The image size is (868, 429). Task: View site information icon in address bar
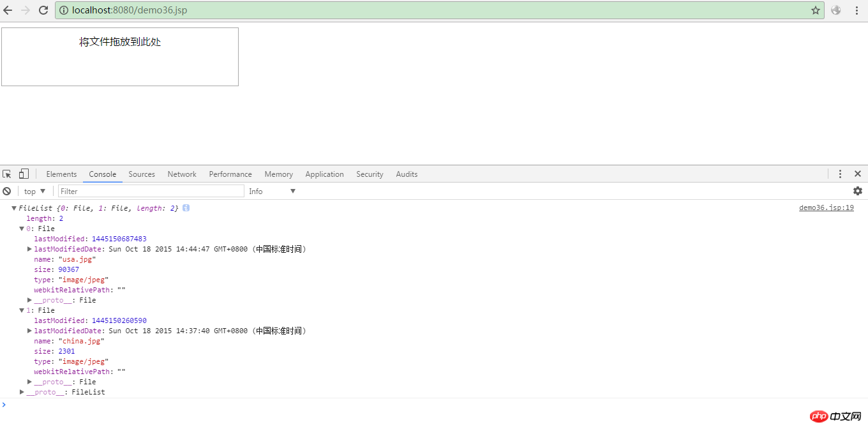point(64,10)
